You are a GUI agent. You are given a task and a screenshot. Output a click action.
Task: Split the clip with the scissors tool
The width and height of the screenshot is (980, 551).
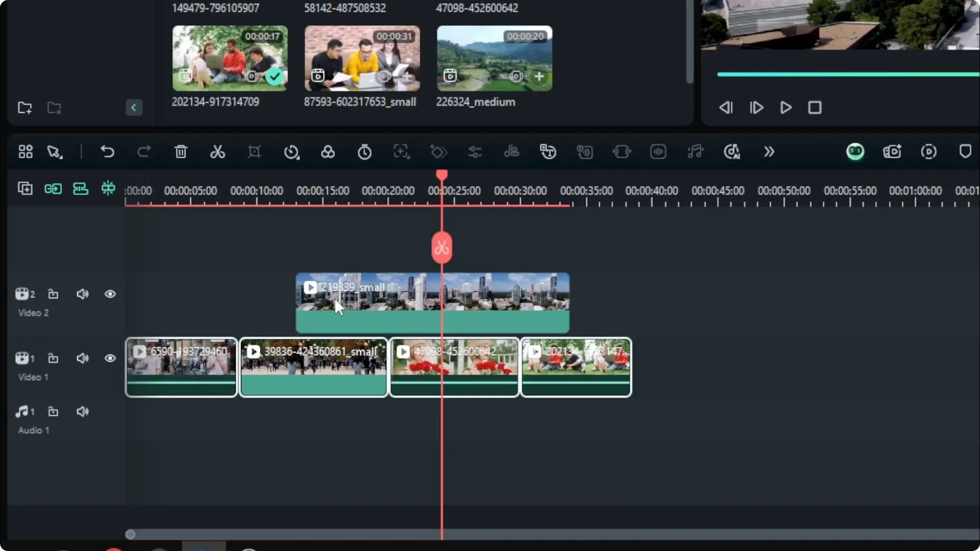pos(217,152)
